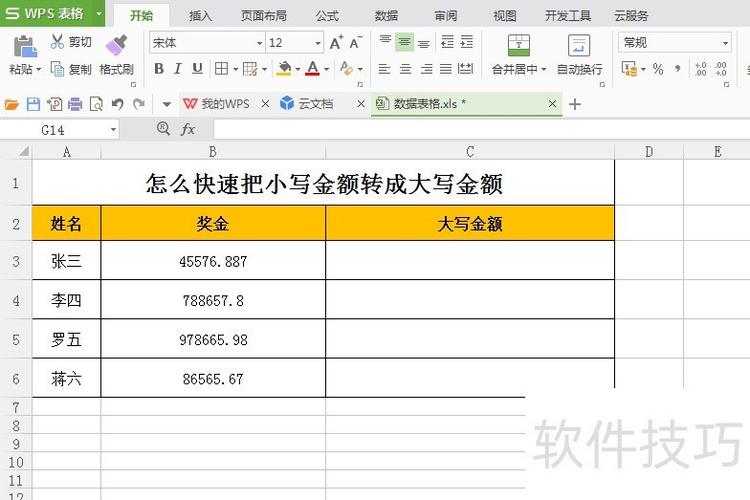Align text right horizontally

click(x=426, y=69)
